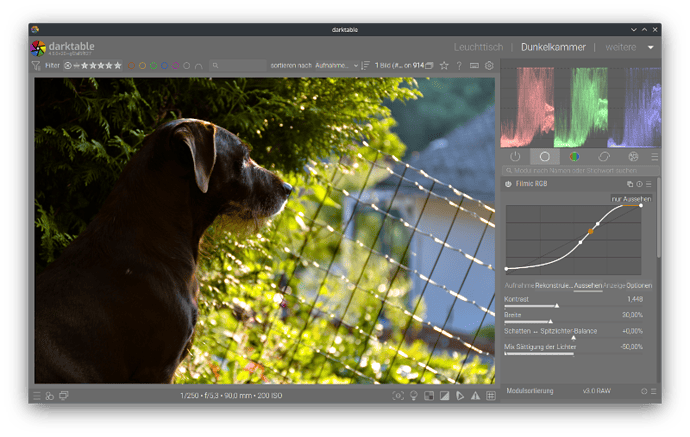Reset Filmic RGB module parameters
The image size is (690, 437).
click(639, 184)
